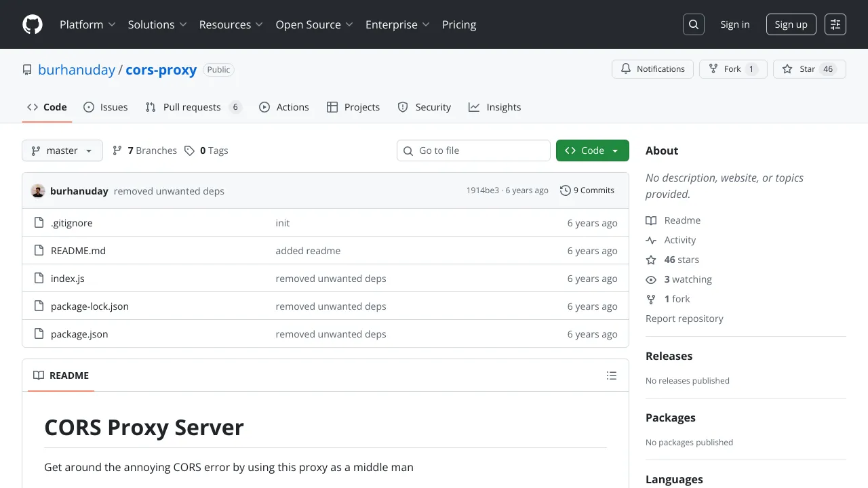Click the Report repository link
Image resolution: width=868 pixels, height=488 pixels.
(x=684, y=319)
